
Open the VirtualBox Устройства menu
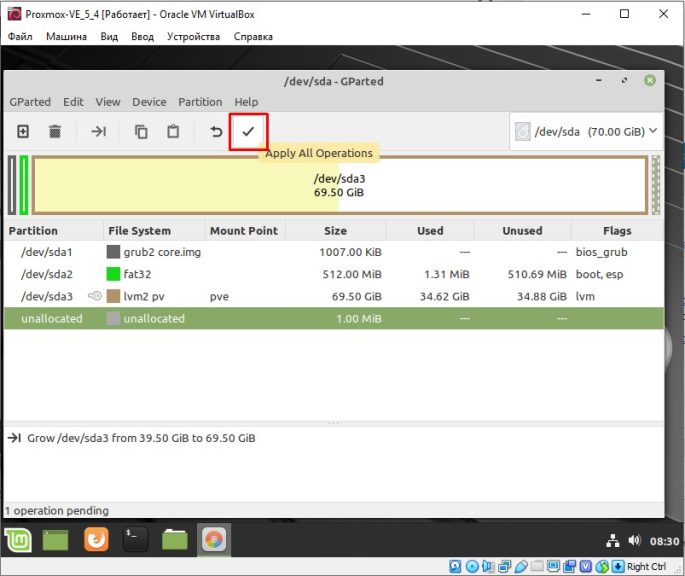coord(193,37)
